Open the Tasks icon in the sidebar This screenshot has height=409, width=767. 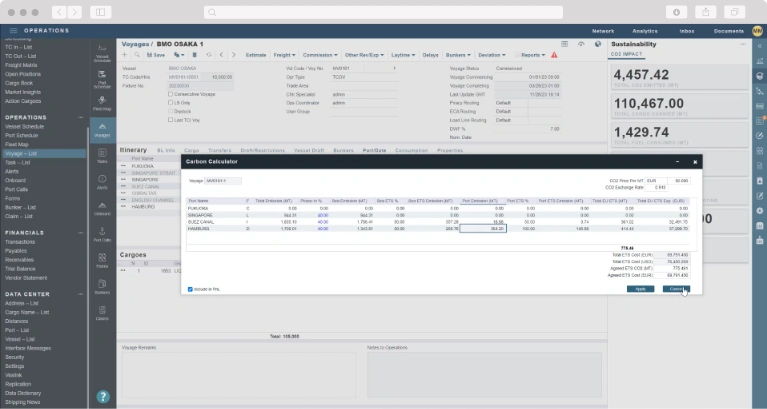pyautogui.click(x=102, y=155)
